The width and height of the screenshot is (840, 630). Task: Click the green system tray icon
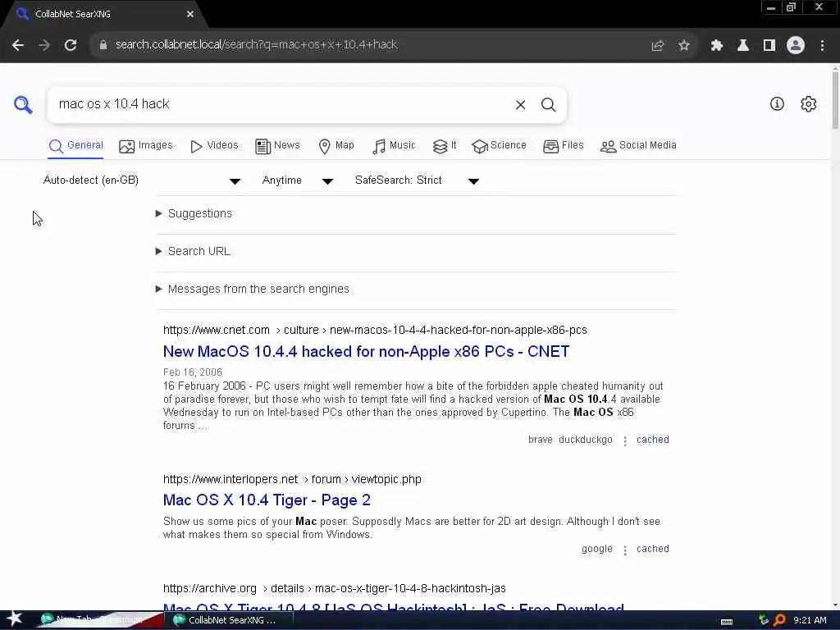click(764, 620)
